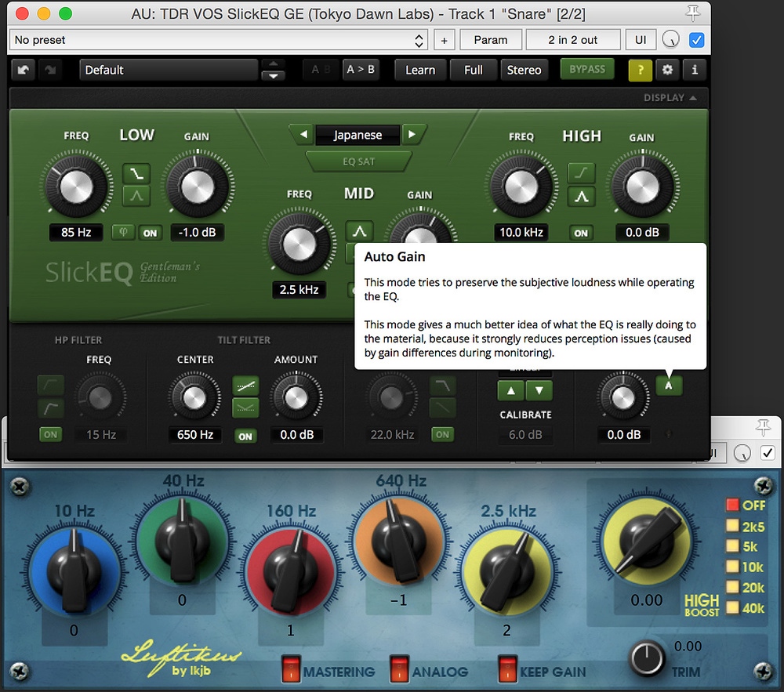The width and height of the screenshot is (784, 692).
Task: Choose the upper LP filter slope icon
Action: (443, 386)
